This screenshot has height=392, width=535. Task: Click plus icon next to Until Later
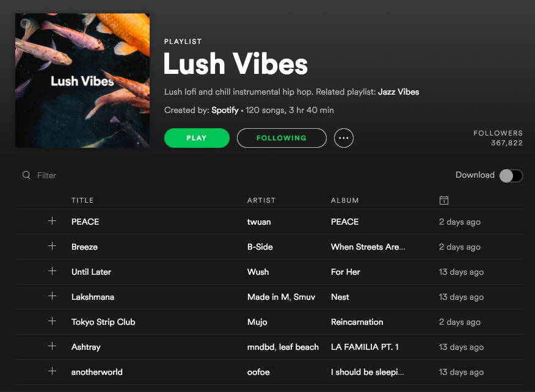(52, 271)
